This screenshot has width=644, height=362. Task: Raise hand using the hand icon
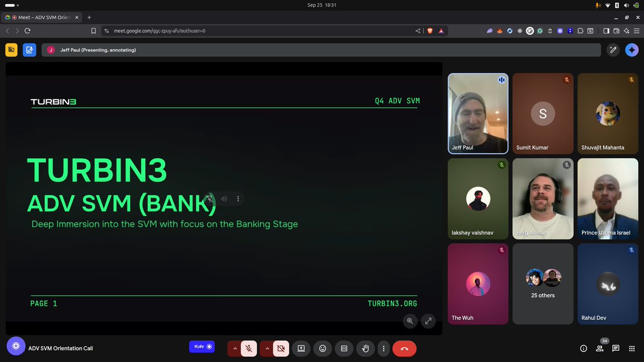coord(365,348)
